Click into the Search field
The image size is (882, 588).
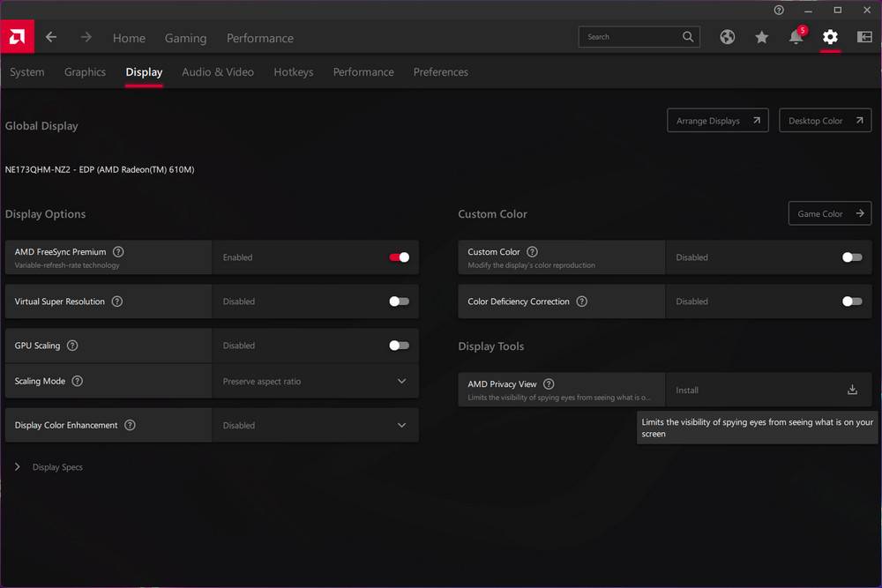pos(631,37)
